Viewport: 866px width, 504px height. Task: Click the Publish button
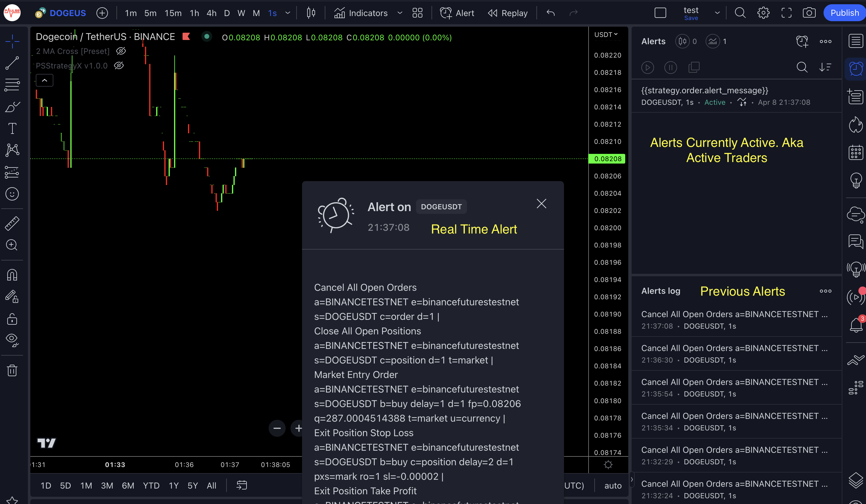[x=844, y=13]
